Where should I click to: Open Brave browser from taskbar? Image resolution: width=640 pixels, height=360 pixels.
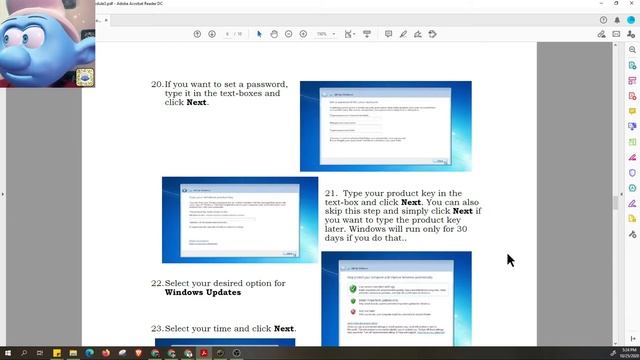(138, 353)
